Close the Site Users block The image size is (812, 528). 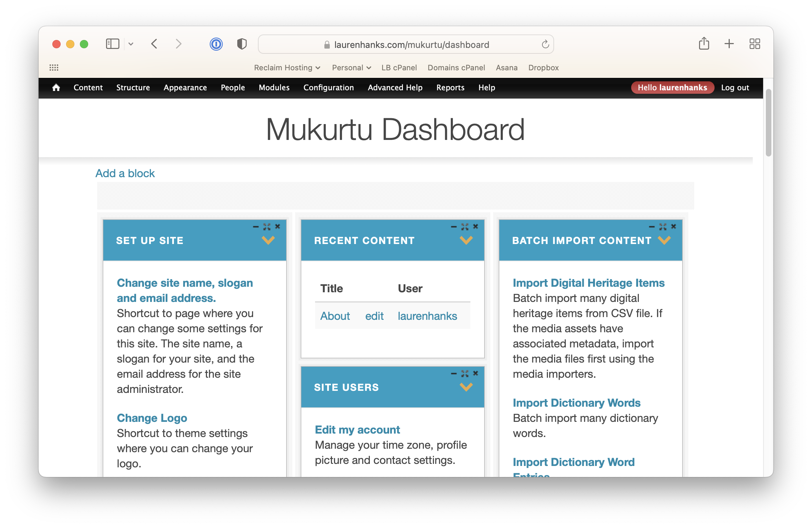[x=476, y=373]
